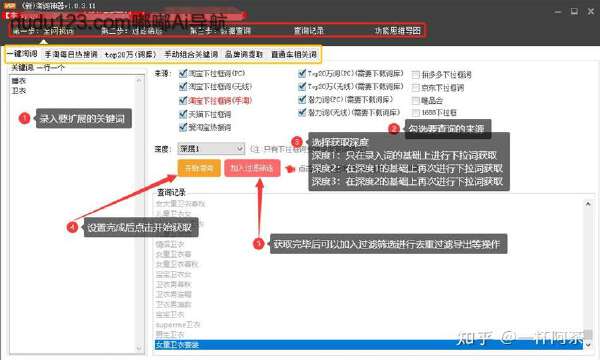Enable the 京东下拉框词 checkbox
Viewport: 600px width, 360px height.
click(x=416, y=88)
